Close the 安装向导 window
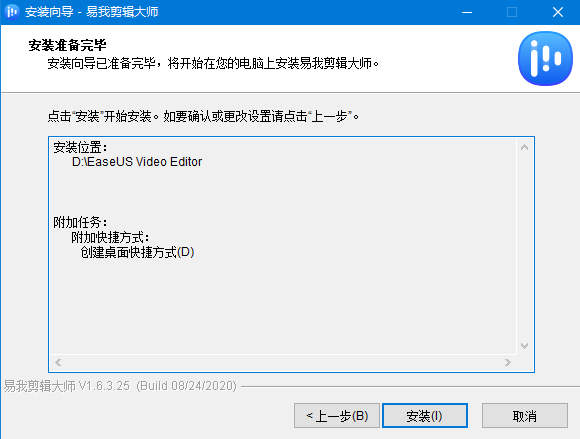Screen dimensions: 580x439 [558, 12]
